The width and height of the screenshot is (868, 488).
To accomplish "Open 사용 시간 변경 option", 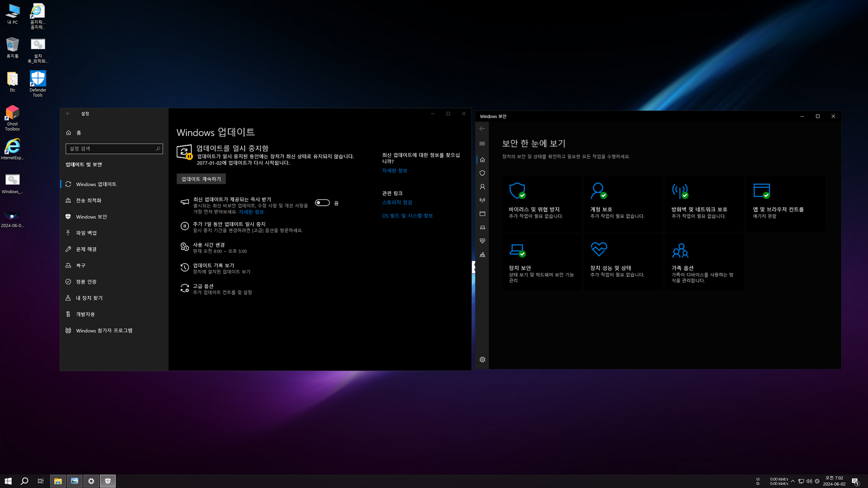I will [214, 248].
